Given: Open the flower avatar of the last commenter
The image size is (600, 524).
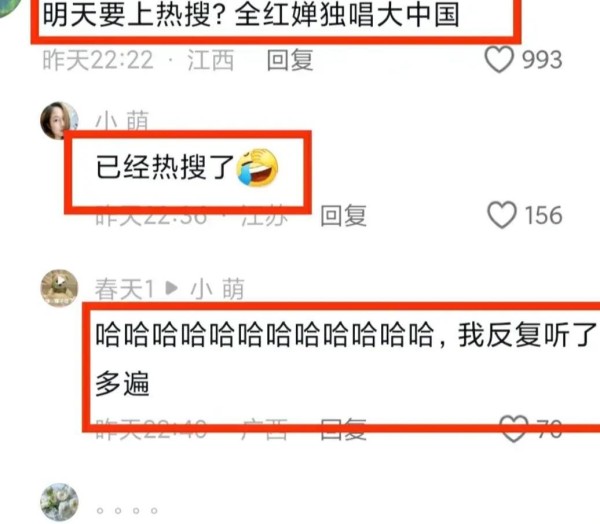Looking at the screenshot, I should (59, 502).
